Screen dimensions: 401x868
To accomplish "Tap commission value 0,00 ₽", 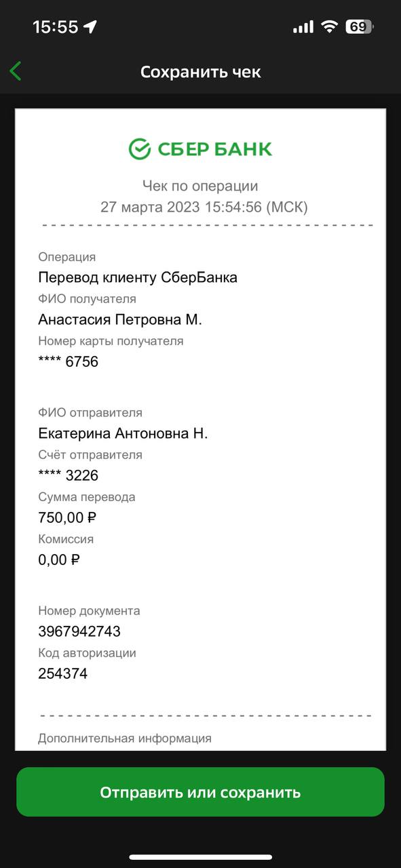I will pos(59,560).
